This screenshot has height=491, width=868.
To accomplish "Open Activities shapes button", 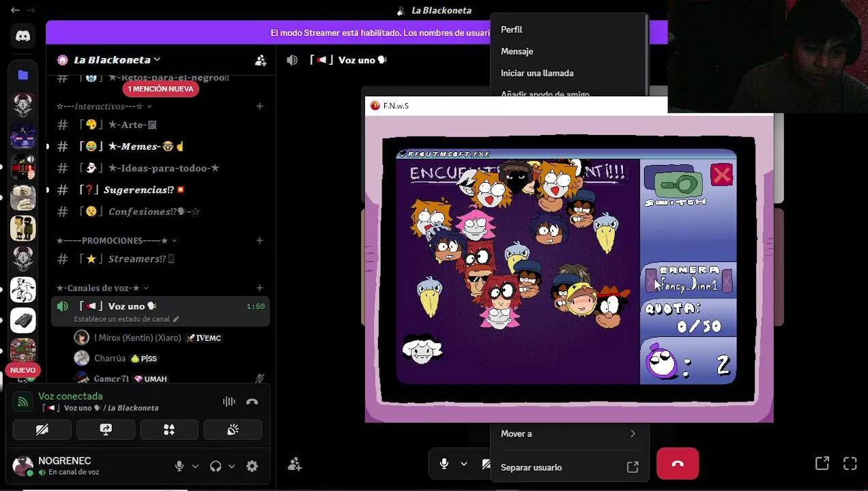I will [169, 430].
